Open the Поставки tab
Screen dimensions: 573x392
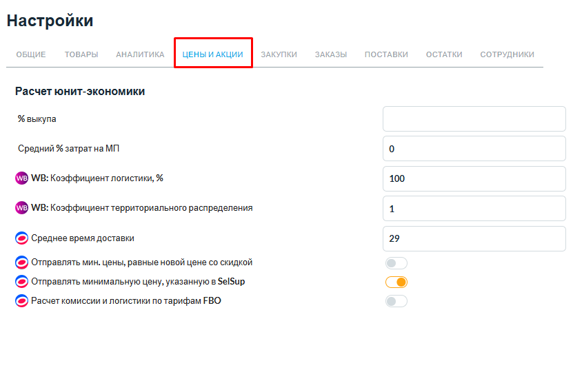click(386, 54)
